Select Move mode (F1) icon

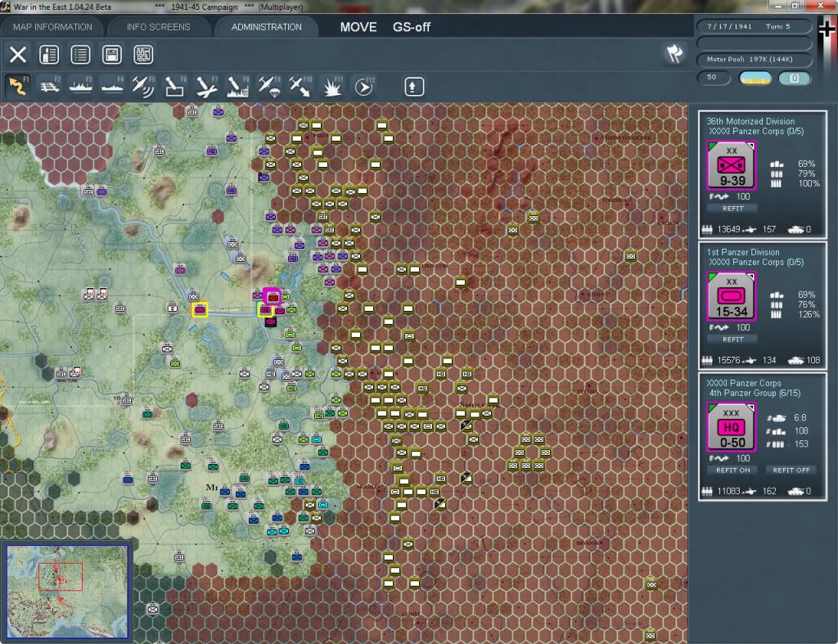tap(18, 87)
